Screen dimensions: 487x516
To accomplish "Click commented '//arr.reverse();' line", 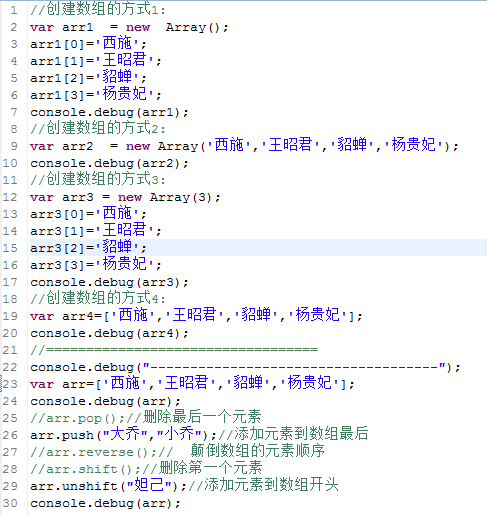I will [x=177, y=452].
